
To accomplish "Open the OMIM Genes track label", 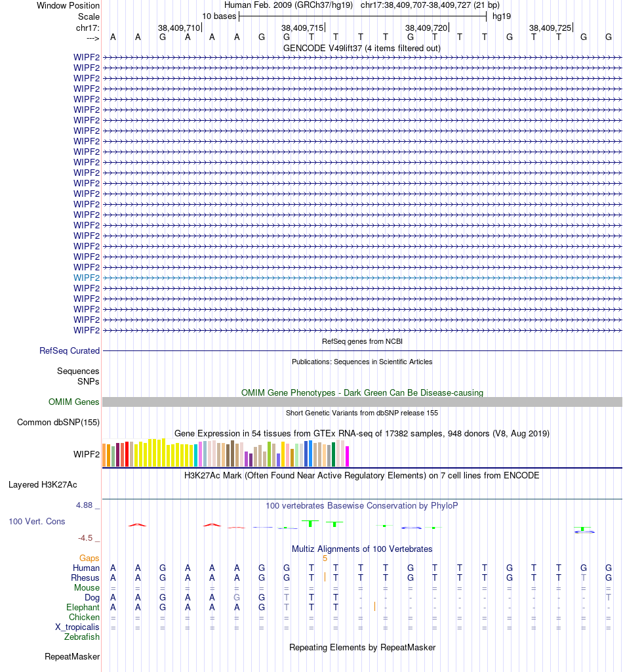I will [73, 402].
